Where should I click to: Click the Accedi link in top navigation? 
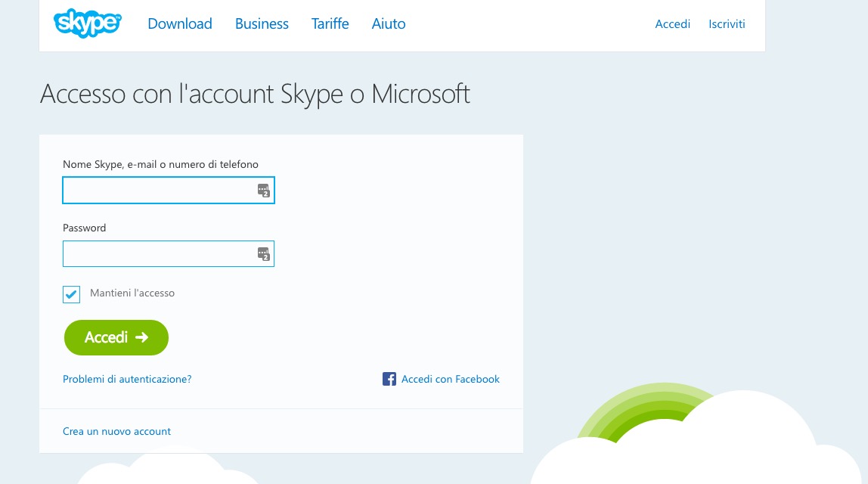(672, 24)
